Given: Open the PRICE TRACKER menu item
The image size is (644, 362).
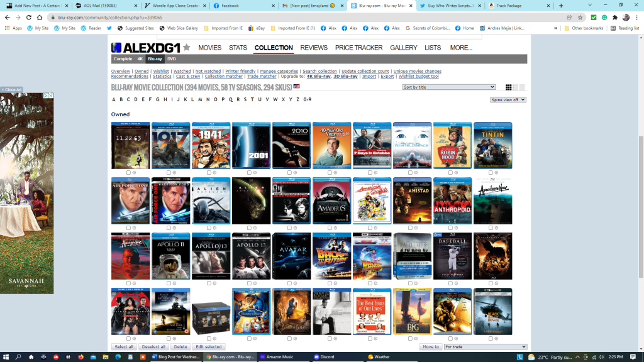Looking at the screenshot, I should coord(358,48).
